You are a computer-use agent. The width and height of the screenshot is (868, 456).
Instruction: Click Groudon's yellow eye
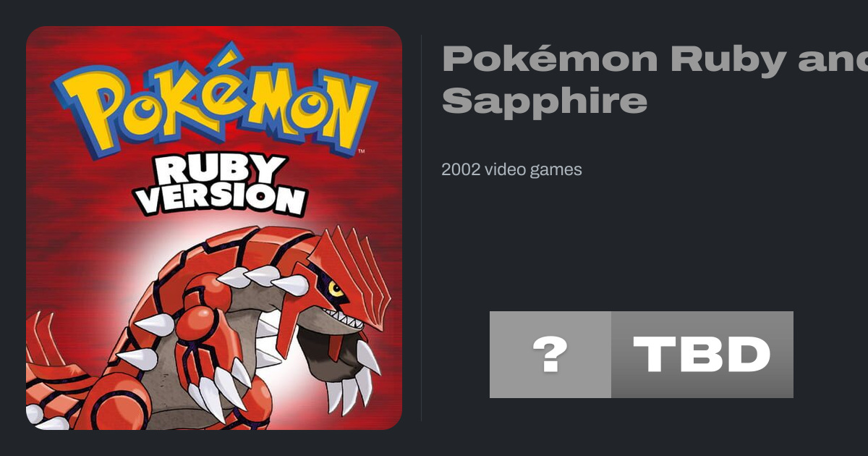pos(336,289)
